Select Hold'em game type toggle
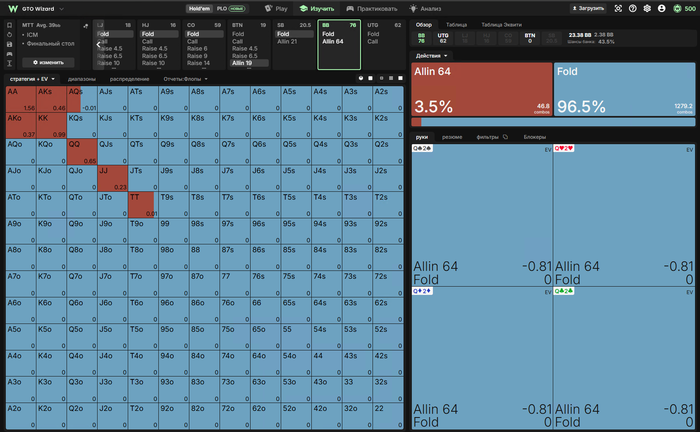 (200, 8)
